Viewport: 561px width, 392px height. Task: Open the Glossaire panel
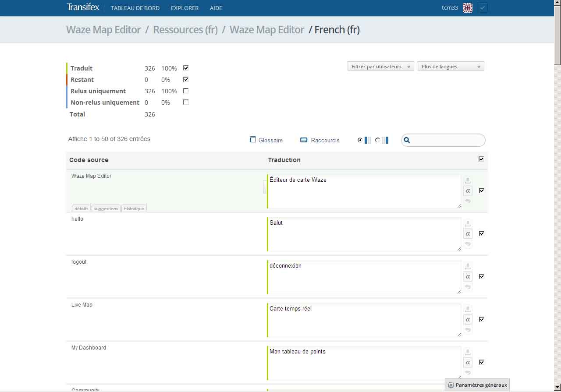(x=266, y=140)
